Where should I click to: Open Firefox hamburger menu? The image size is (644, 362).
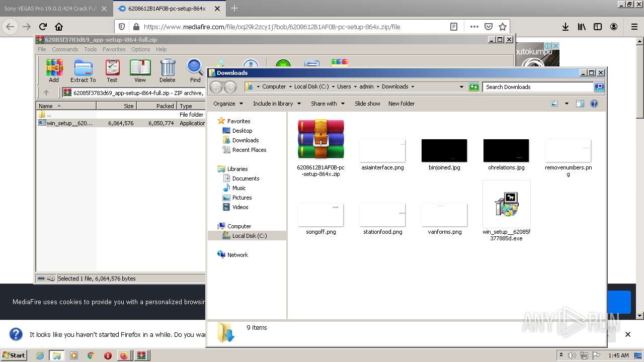point(634,27)
